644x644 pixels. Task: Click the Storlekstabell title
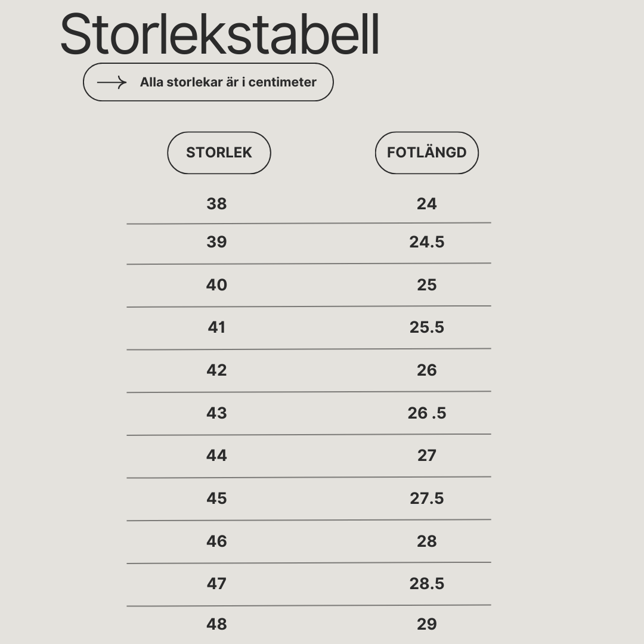click(x=219, y=35)
